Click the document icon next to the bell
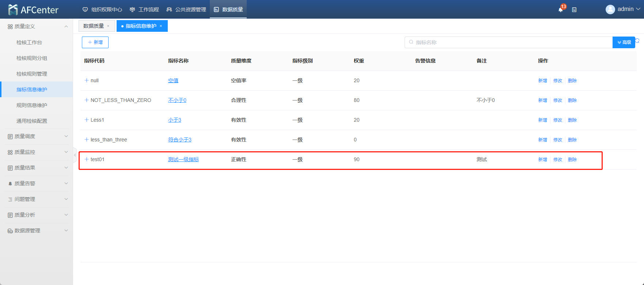Screen dimensions: 644x285 574,10
